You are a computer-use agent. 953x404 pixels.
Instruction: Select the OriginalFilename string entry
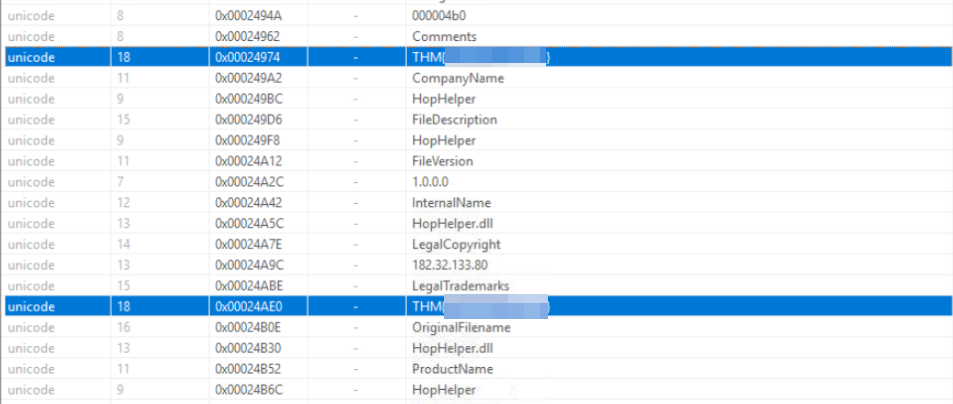[x=461, y=327]
